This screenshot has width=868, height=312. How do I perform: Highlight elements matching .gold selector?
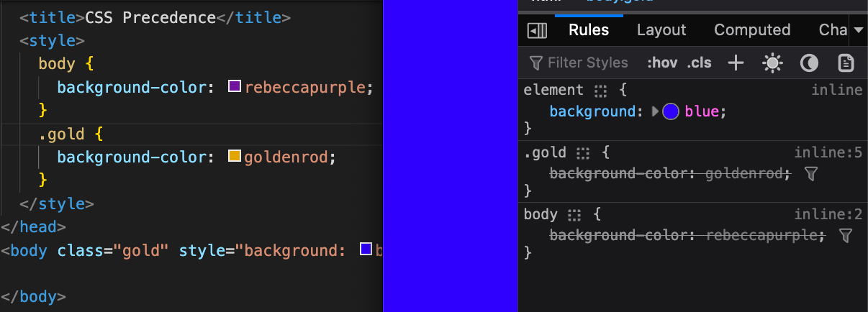coord(583,153)
